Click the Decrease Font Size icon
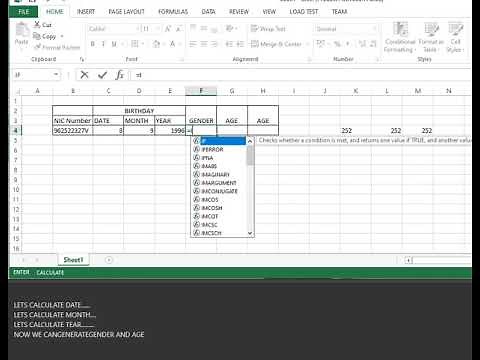 [x=179, y=29]
